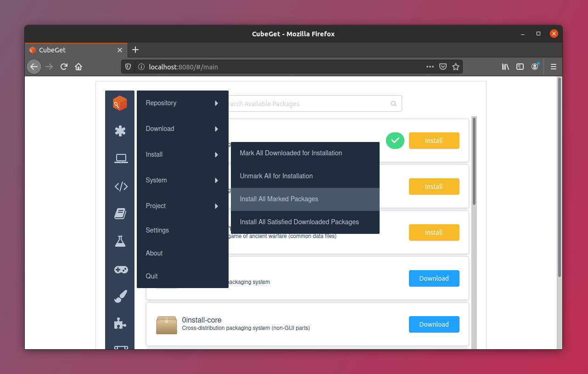Select the asterisk category icon in sidebar
Image resolution: width=588 pixels, height=374 pixels.
(120, 131)
